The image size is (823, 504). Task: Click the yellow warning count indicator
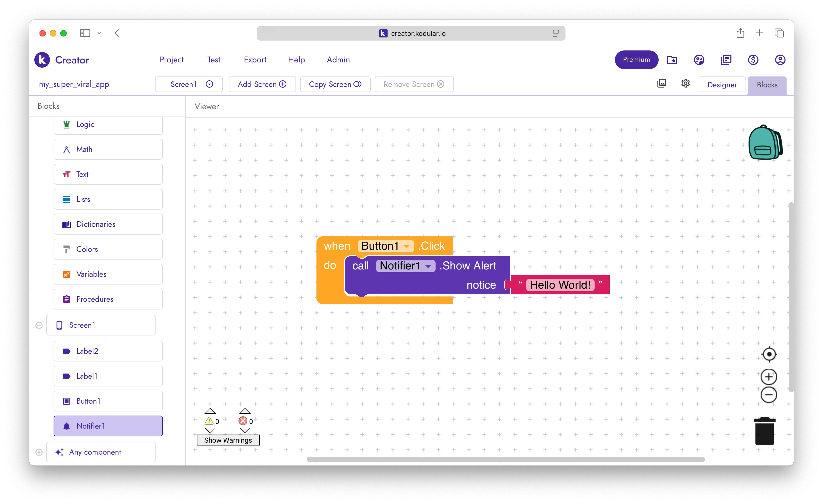pos(210,421)
